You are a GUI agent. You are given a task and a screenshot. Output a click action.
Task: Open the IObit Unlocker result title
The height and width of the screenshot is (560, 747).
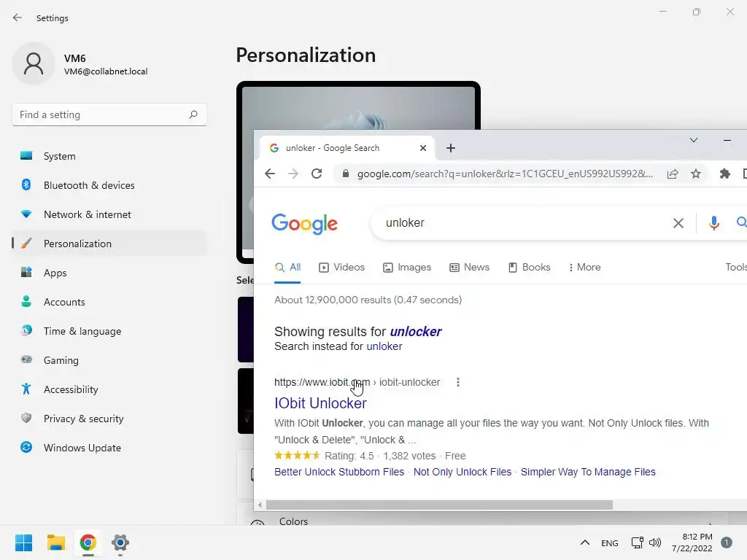click(x=321, y=403)
